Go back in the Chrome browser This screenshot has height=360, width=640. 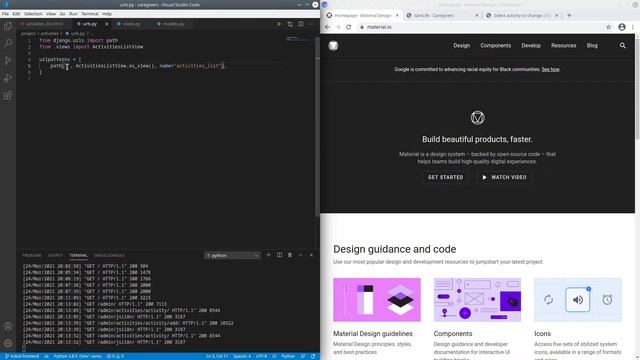(x=327, y=27)
